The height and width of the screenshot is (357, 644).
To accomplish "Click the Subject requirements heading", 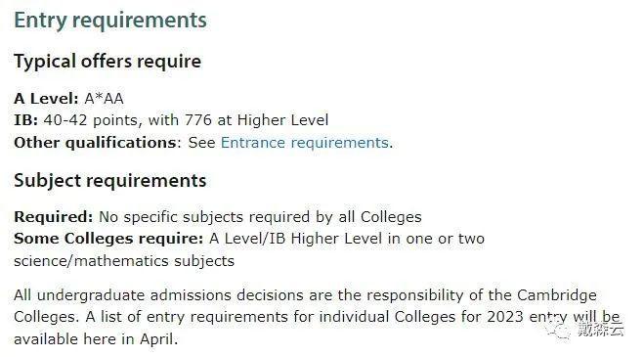I will (x=110, y=181).
